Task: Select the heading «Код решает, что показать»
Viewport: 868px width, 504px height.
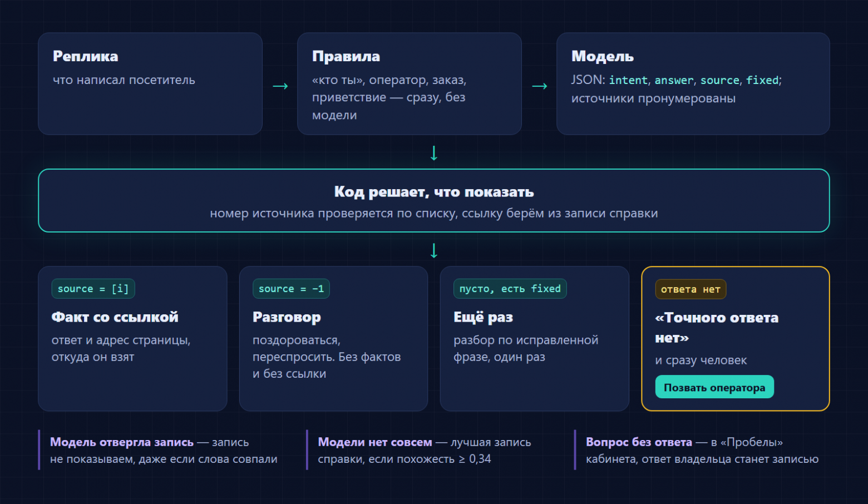Action: click(x=434, y=192)
